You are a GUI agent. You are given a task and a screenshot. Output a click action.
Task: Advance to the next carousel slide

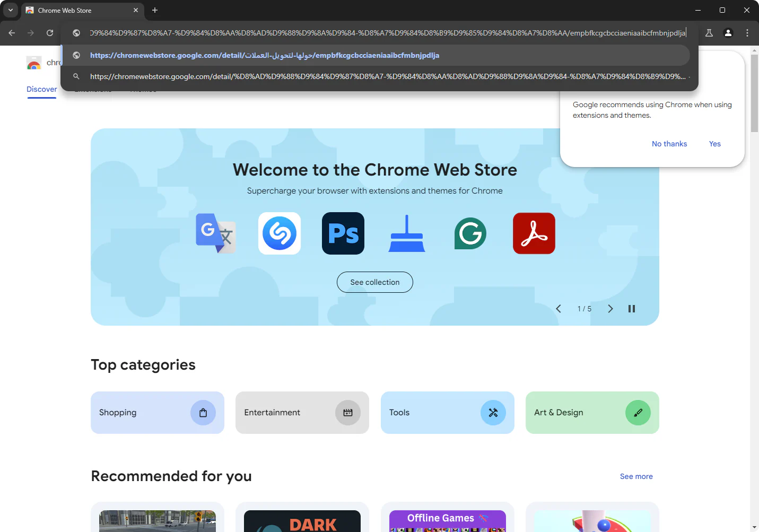[x=610, y=309]
